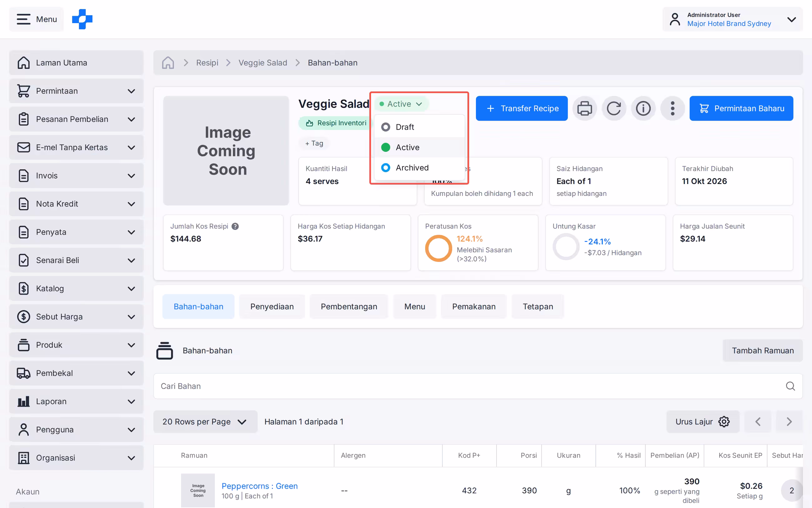Open the recipe info icon
Image resolution: width=812 pixels, height=508 pixels.
(x=643, y=108)
